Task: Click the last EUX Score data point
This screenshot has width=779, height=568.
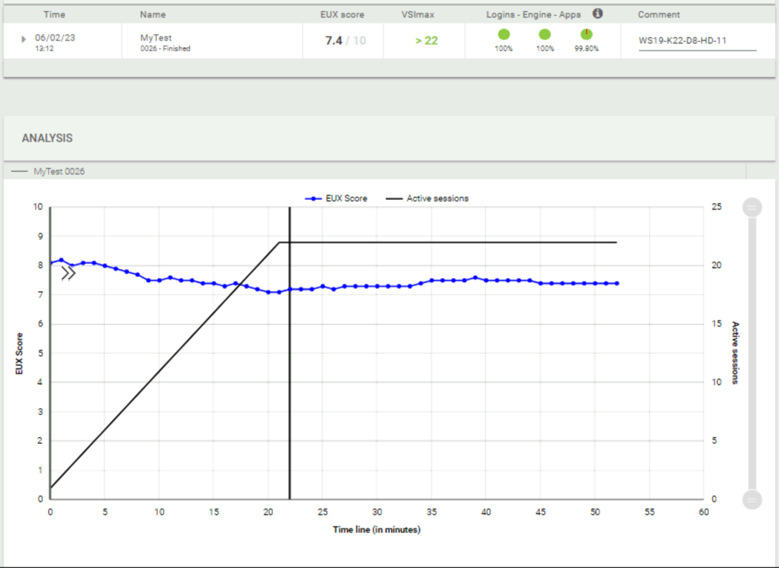Action: click(616, 283)
